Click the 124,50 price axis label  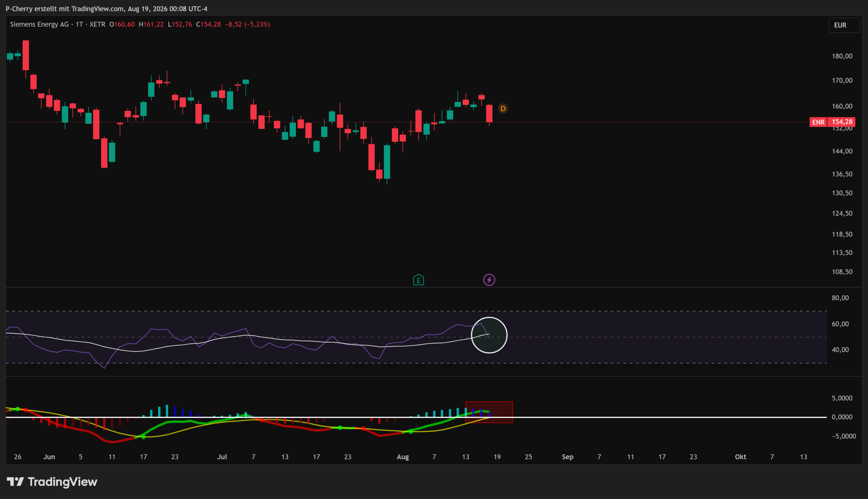(x=842, y=213)
